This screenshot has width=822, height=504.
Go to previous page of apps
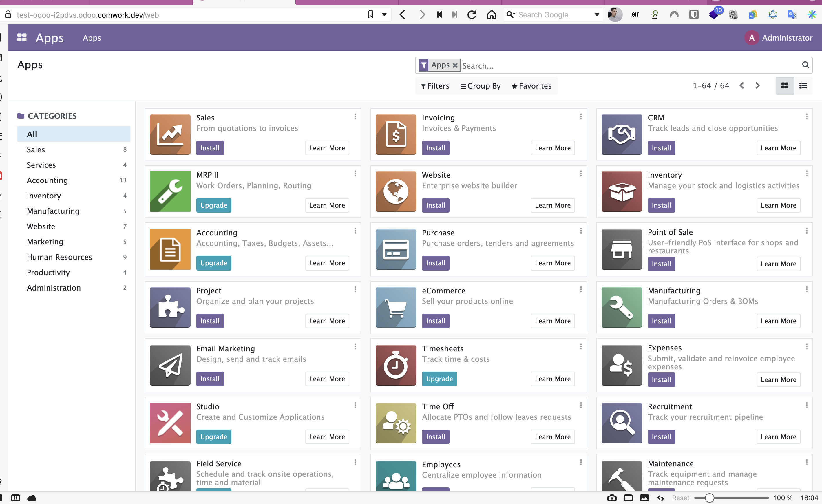click(741, 86)
